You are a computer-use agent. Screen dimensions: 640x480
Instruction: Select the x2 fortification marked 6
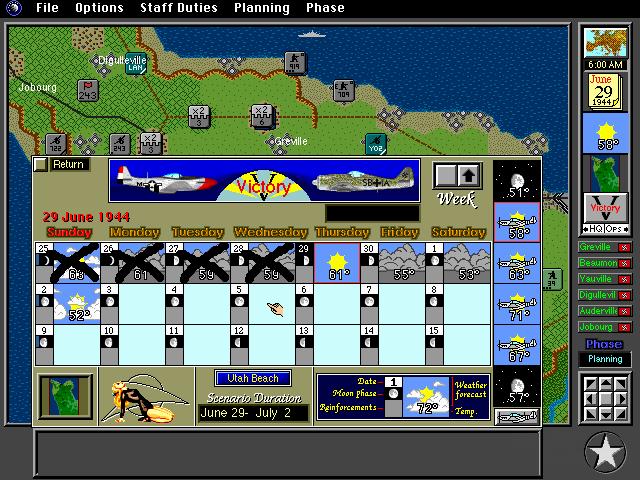tap(262, 116)
